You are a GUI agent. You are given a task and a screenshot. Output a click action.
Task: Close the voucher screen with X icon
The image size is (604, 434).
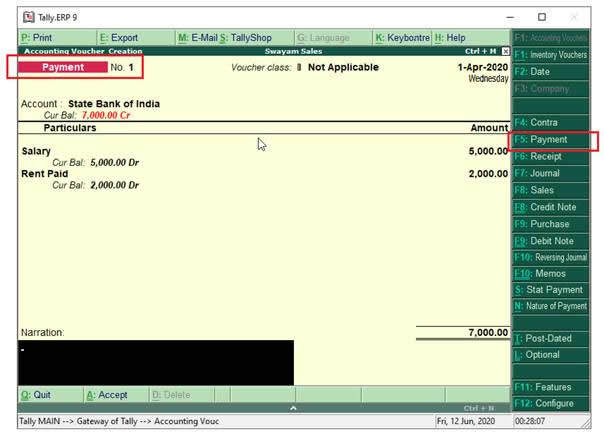(x=506, y=51)
